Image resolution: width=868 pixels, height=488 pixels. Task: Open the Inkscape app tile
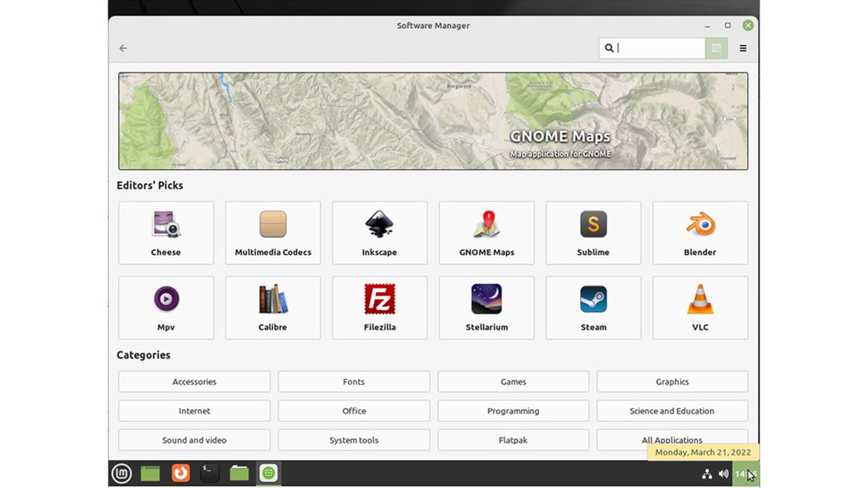(380, 233)
